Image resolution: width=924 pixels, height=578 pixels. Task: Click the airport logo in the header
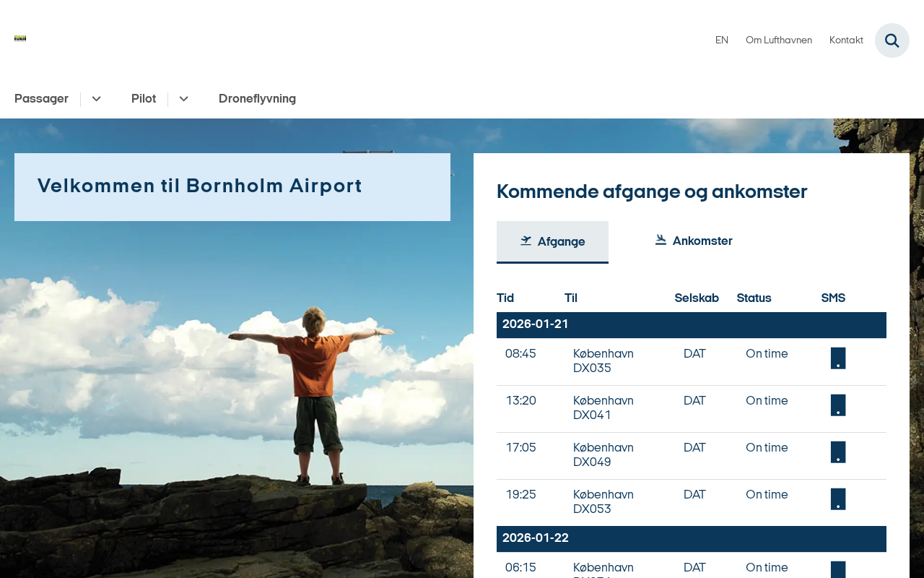[x=20, y=38]
